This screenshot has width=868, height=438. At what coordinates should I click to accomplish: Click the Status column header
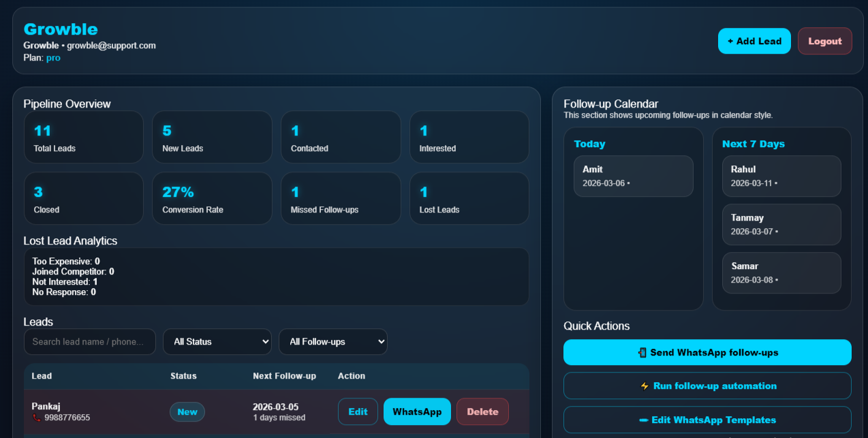pos(183,376)
